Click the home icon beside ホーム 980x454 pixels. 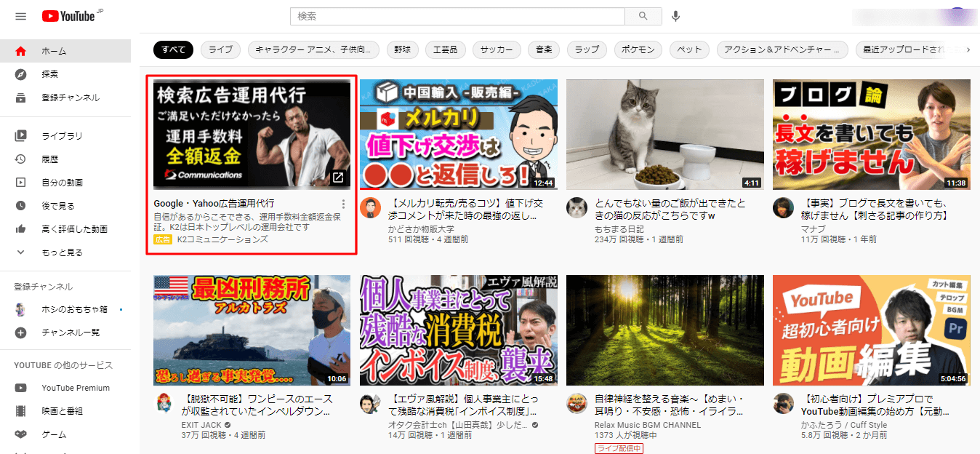pos(20,51)
